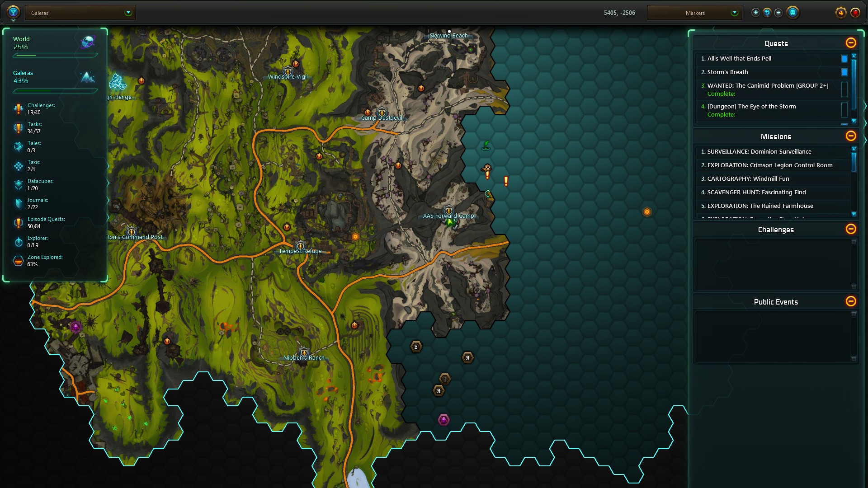Click the Journals 2/22 icon
Screen dimensions: 868x488
[18, 204]
